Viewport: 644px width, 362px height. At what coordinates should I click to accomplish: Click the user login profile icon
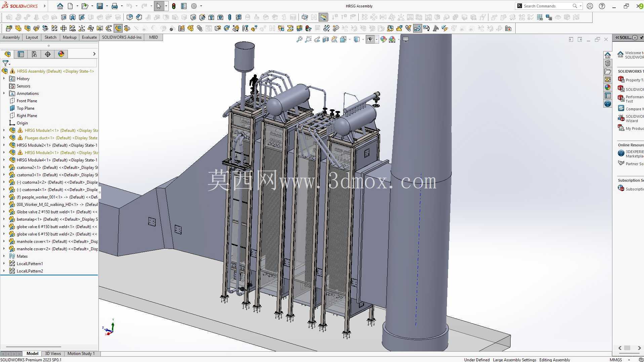(590, 6)
